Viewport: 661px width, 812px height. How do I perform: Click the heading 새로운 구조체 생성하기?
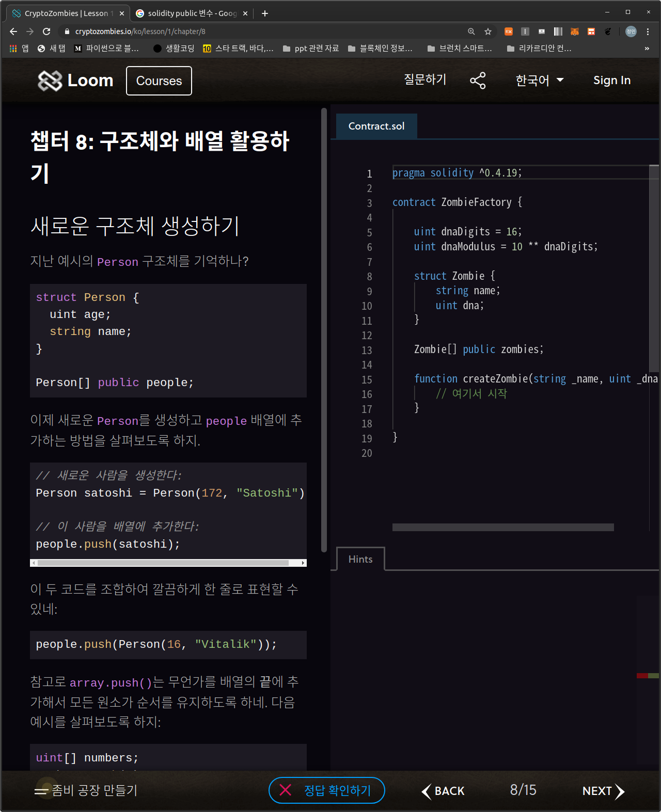tap(135, 226)
